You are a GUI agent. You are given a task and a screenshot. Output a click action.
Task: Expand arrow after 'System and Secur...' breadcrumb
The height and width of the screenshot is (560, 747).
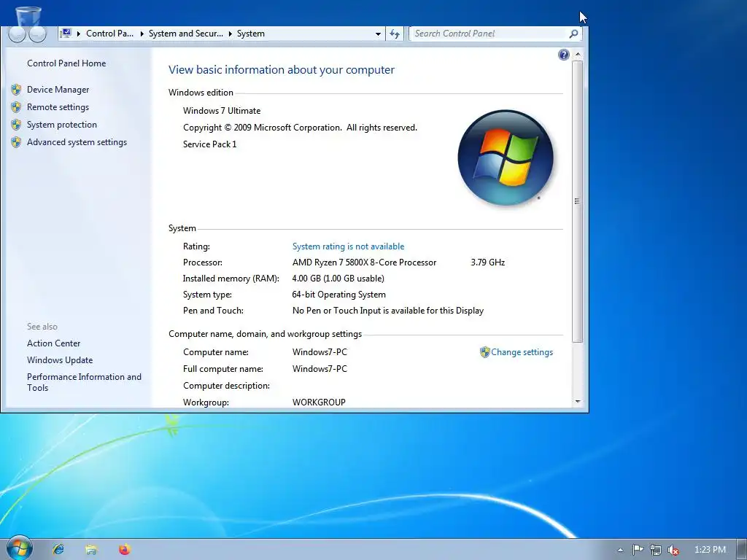coord(230,34)
